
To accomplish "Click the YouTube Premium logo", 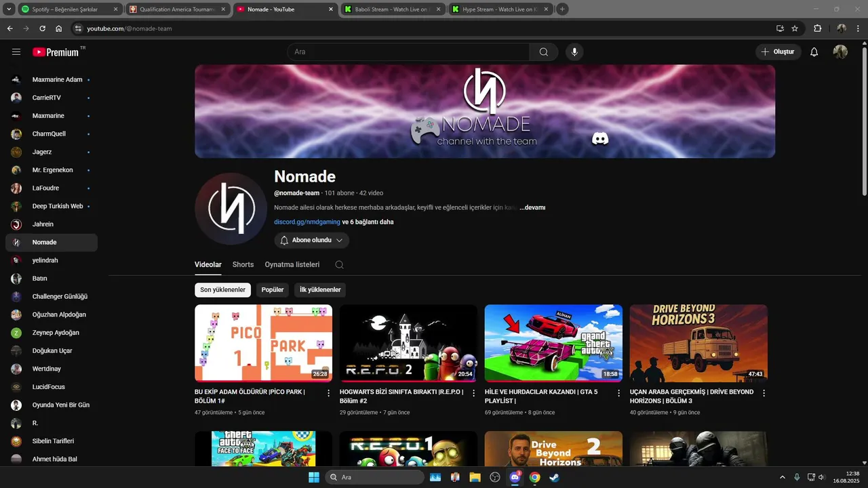I will (56, 52).
